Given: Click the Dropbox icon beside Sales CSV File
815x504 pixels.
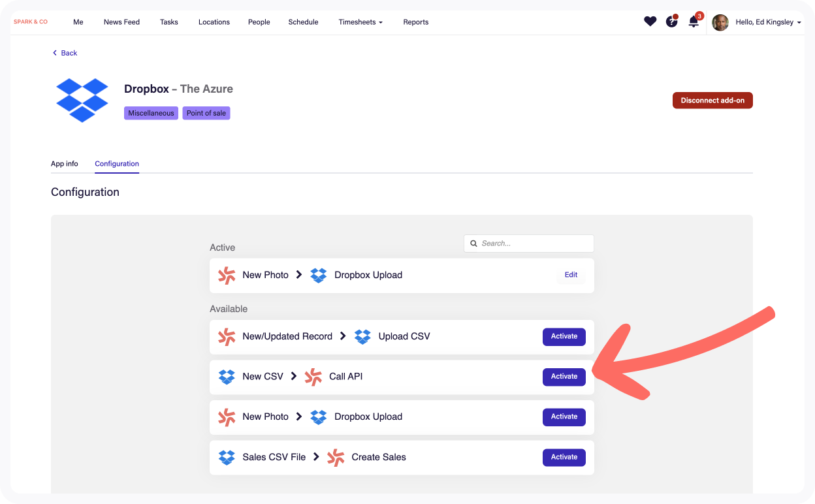Looking at the screenshot, I should click(x=227, y=458).
